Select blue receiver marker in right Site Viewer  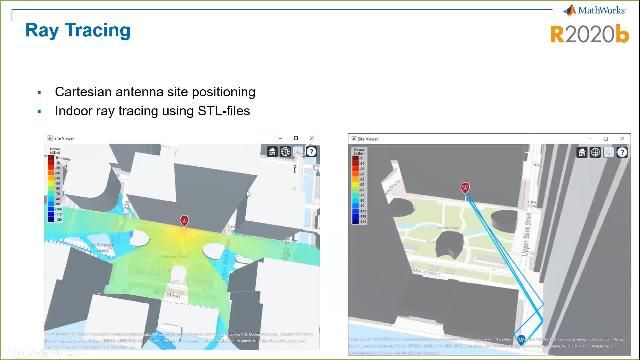point(521,340)
